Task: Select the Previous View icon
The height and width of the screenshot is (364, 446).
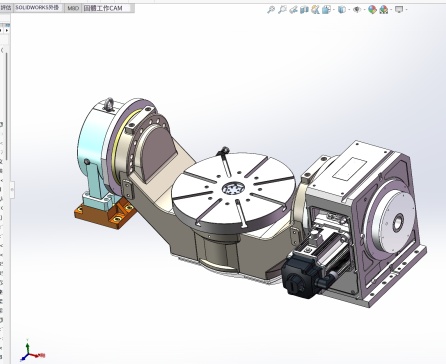Action: [x=293, y=10]
